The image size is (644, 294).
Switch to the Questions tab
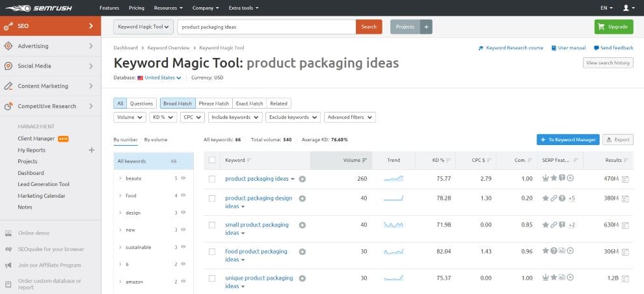coord(142,103)
